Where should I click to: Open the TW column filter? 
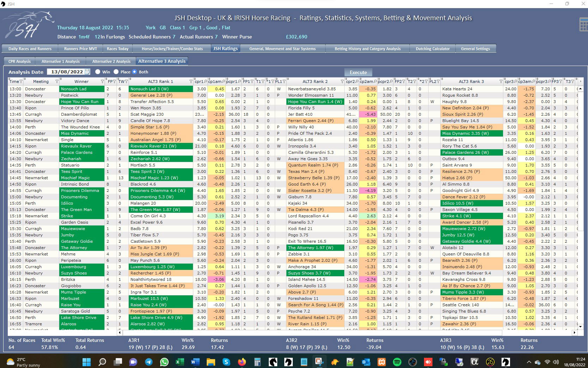pyautogui.click(x=126, y=82)
